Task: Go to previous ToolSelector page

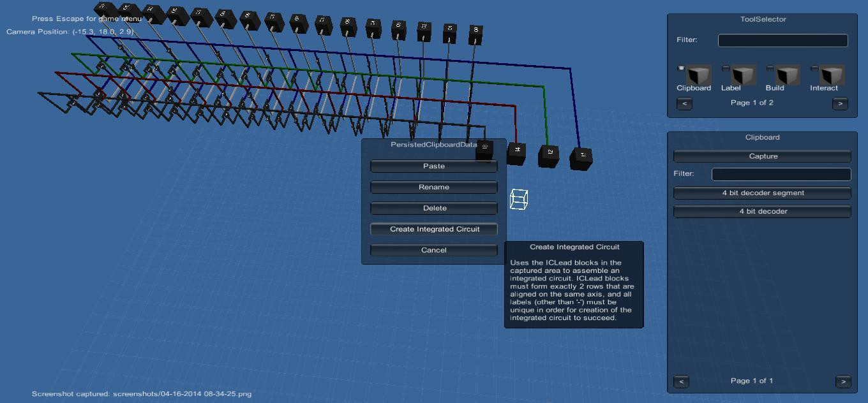Action: pyautogui.click(x=684, y=103)
